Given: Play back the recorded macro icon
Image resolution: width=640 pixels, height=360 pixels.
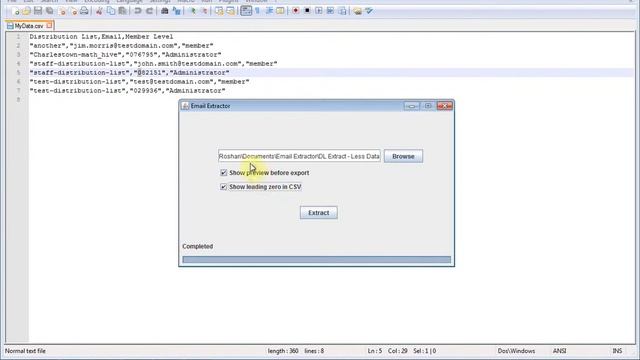Looking at the screenshot, I should pos(318,11).
